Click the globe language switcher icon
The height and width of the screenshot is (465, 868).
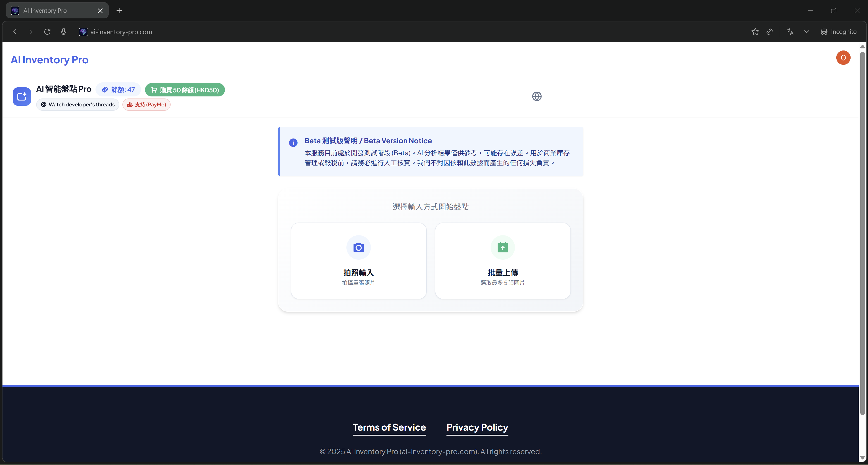point(537,96)
